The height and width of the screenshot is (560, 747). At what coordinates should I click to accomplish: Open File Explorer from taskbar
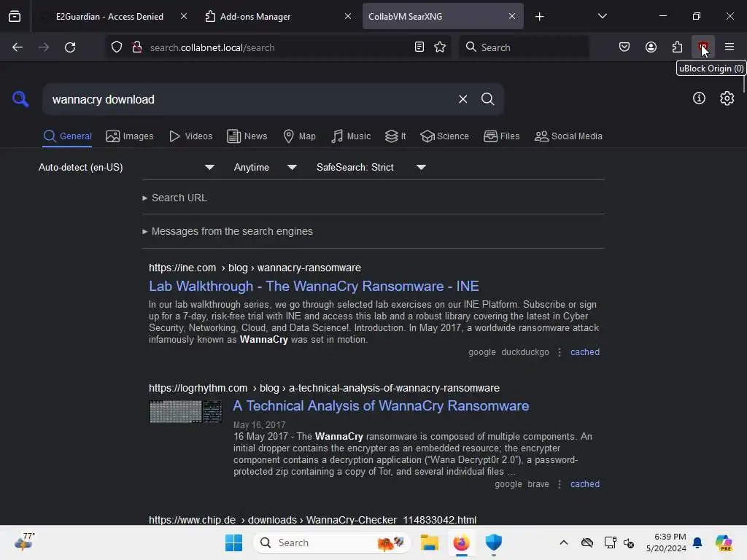click(x=429, y=542)
